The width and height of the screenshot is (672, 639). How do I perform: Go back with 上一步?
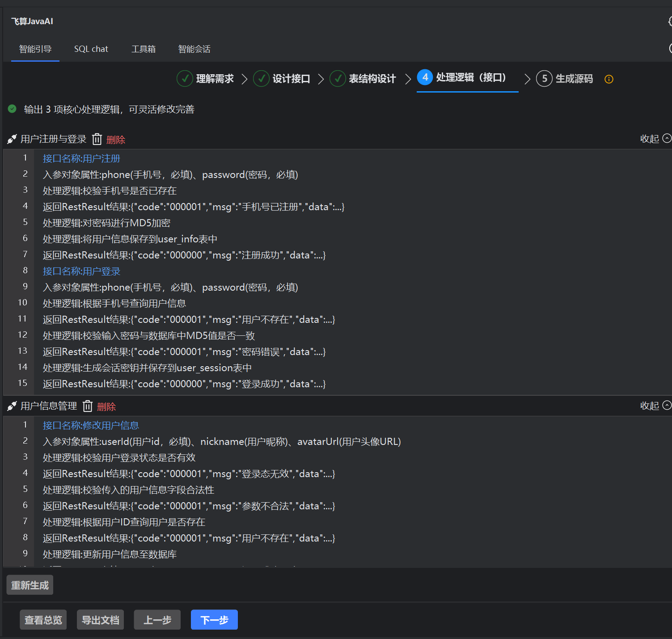tap(157, 620)
